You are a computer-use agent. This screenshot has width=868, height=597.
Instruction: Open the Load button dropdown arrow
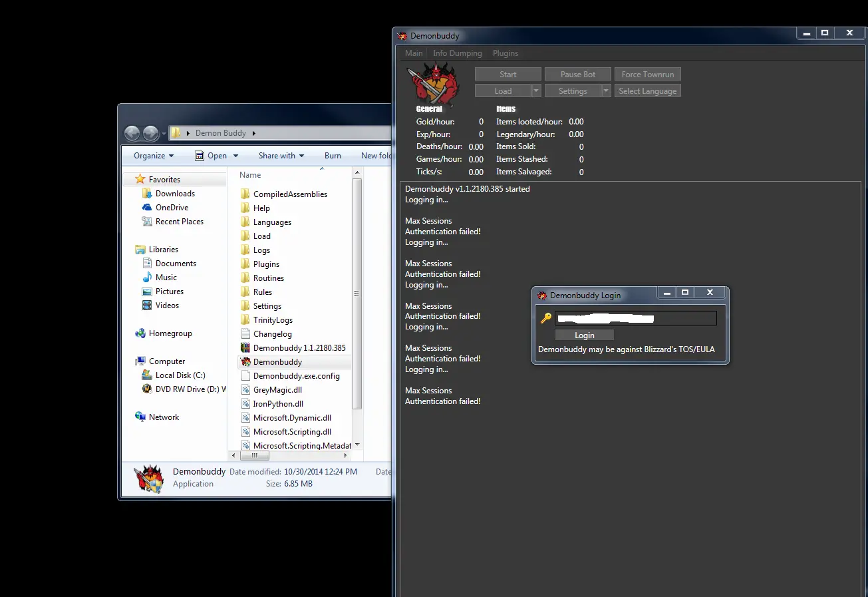tap(537, 91)
